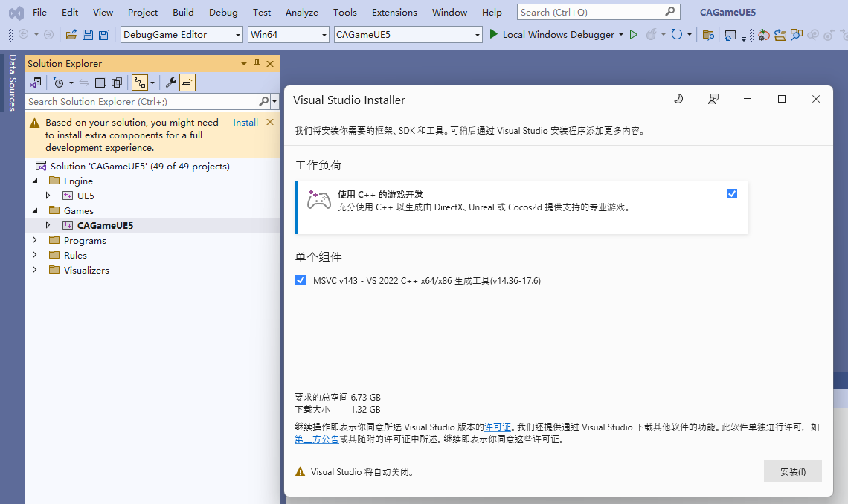The image size is (848, 504).
Task: Click the Navigate Backward arrow icon
Action: [23, 35]
